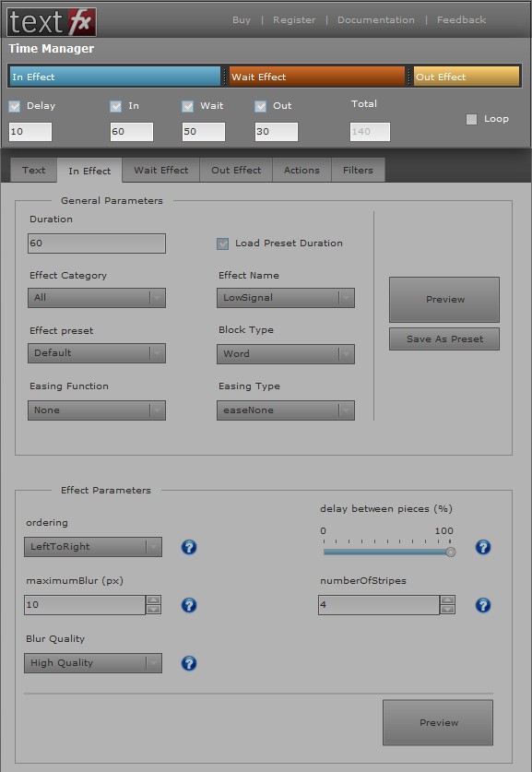Open the Documentation link
532x772 pixels.
[x=376, y=20]
